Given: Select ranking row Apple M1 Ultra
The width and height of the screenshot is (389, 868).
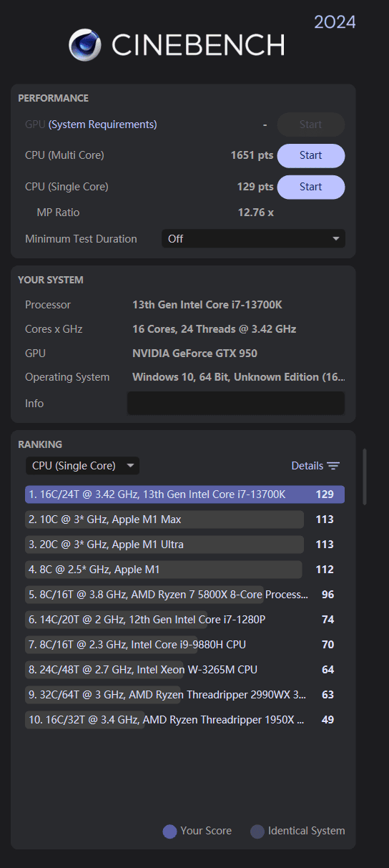Looking at the screenshot, I should point(184,545).
